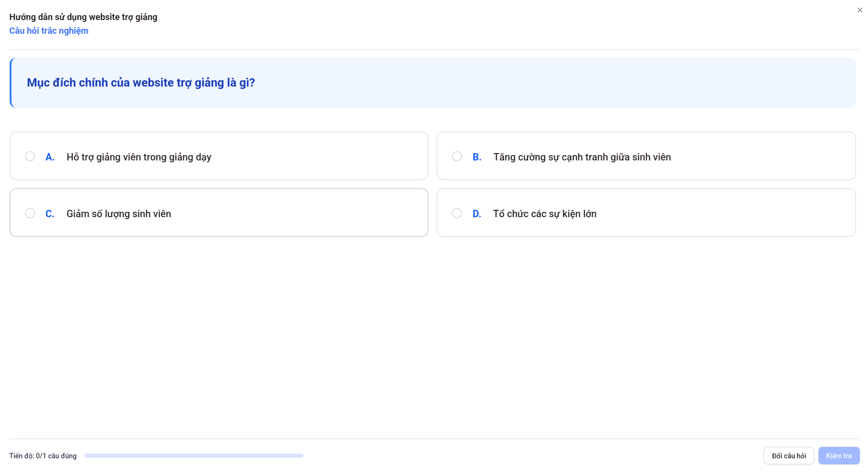868x473 pixels.
Task: Tick the radio button for answer C
Action: [x=30, y=213]
